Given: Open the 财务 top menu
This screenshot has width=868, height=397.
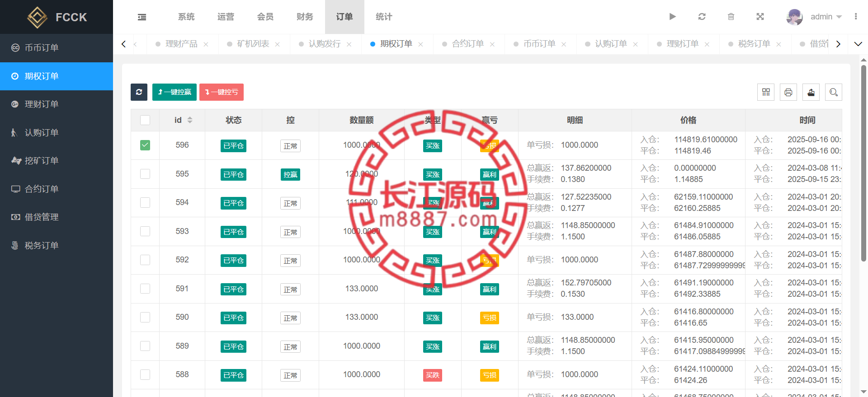Looking at the screenshot, I should (x=305, y=17).
